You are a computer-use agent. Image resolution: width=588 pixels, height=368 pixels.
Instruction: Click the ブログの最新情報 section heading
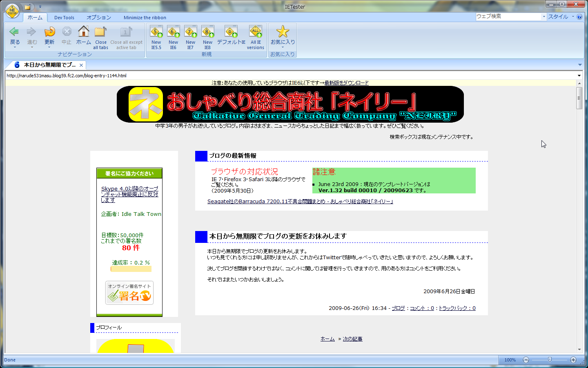(233, 156)
